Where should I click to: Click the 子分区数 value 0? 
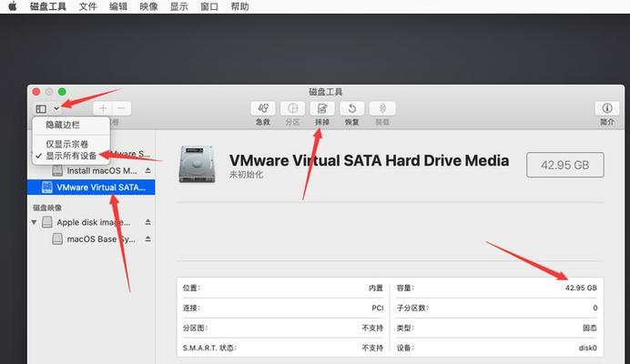click(595, 308)
